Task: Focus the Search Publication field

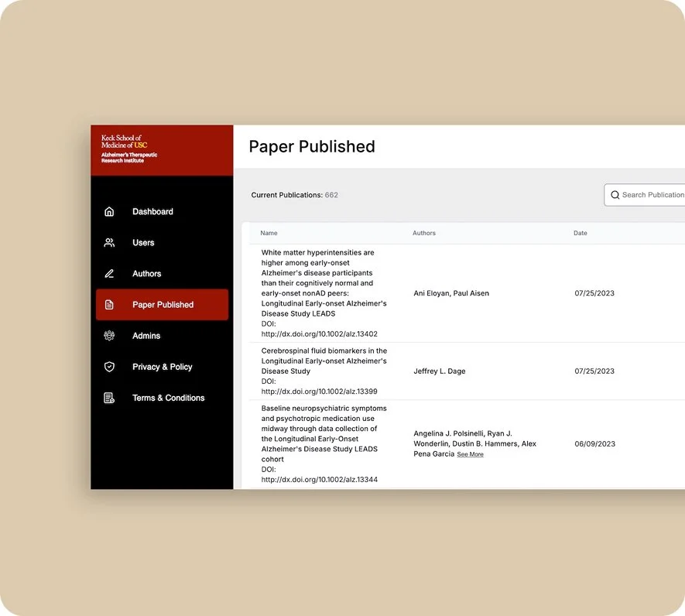Action: [x=645, y=195]
